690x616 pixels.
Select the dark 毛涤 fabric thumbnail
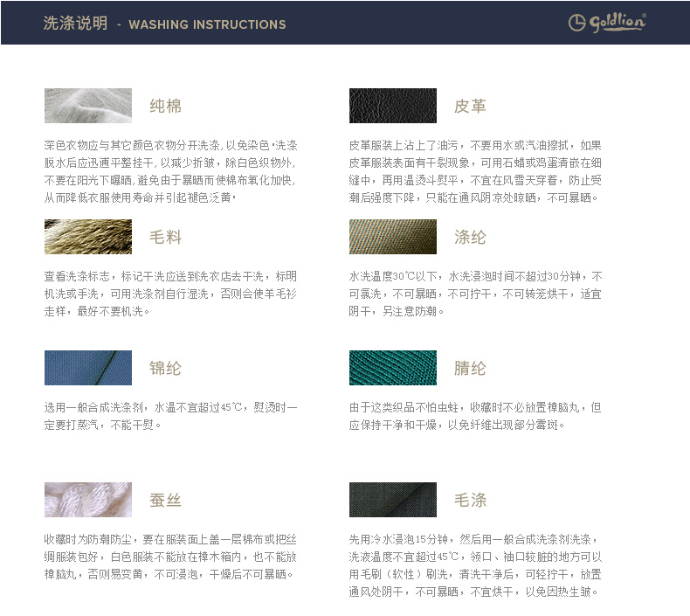coord(393,500)
